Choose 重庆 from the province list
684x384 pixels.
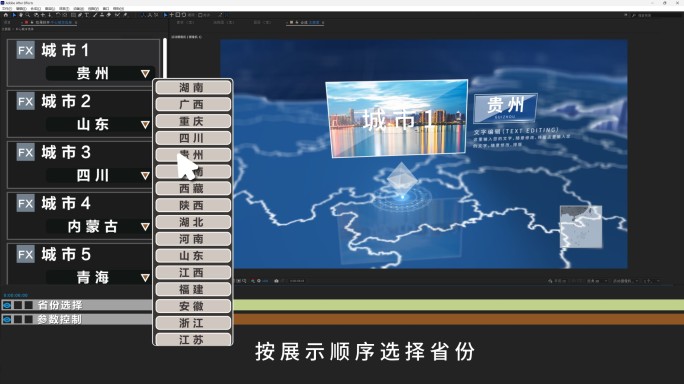pos(193,121)
